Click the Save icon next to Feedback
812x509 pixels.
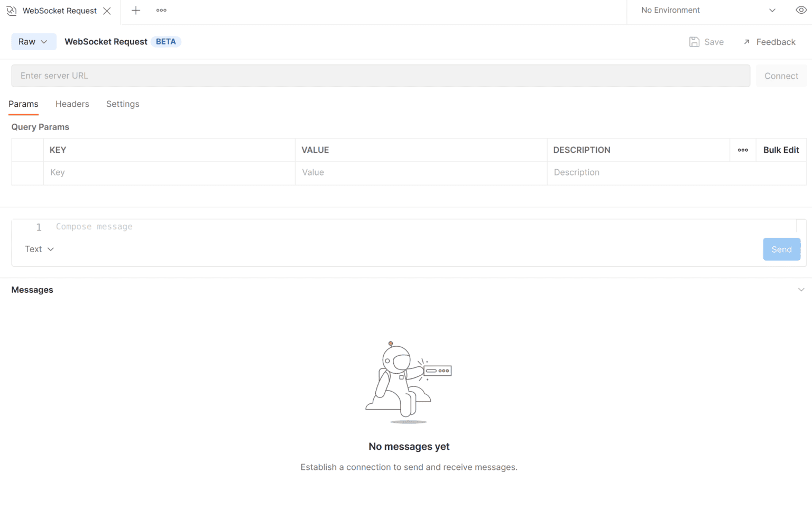click(x=694, y=42)
